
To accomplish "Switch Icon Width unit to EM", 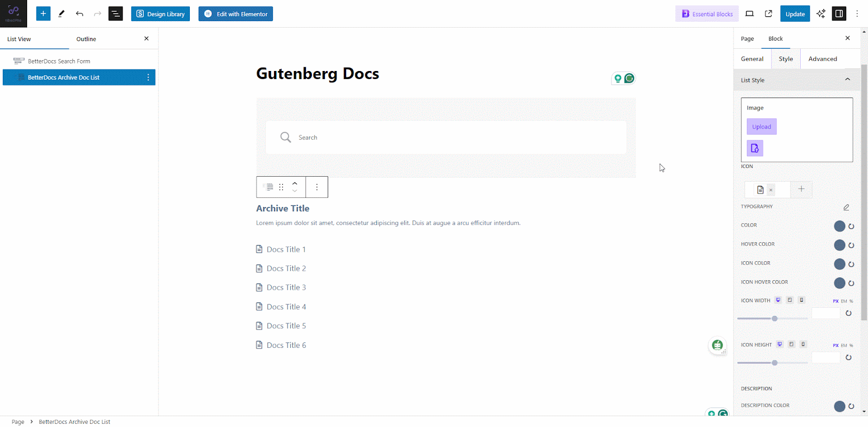I will click(843, 301).
